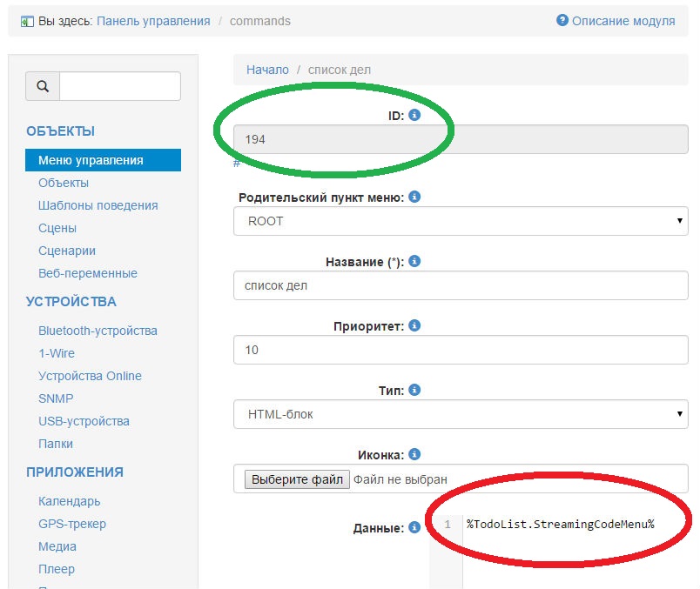The height and width of the screenshot is (589, 700).
Task: Open GPS-трекер in the sidebar
Action: 72,524
